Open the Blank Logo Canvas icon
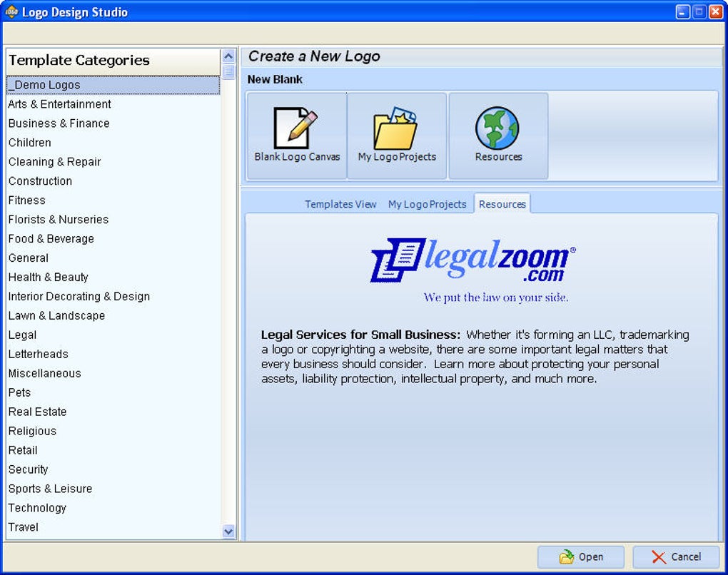This screenshot has height=575, width=728. click(297, 136)
